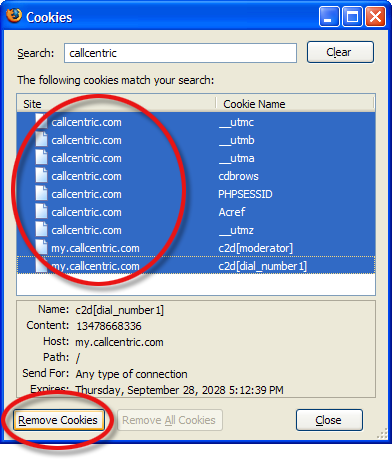Image resolution: width=392 pixels, height=460 pixels.
Task: Maximize the Cookies window
Action: (352, 17)
